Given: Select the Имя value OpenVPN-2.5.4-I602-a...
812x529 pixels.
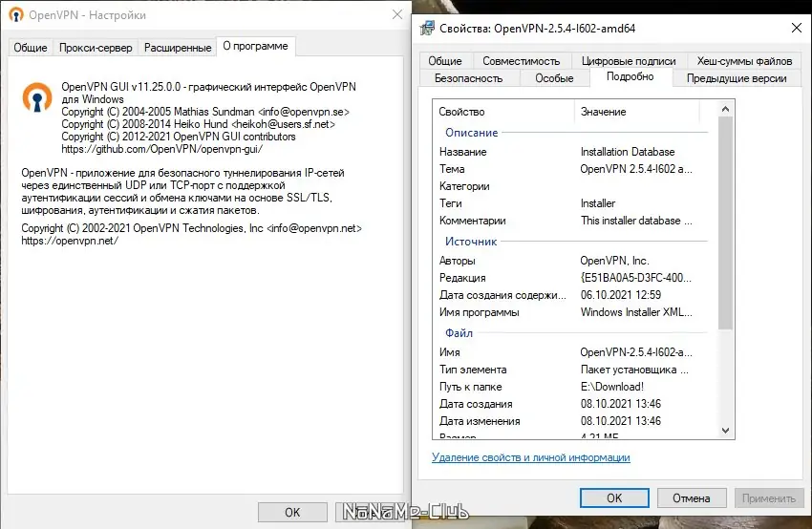Looking at the screenshot, I should (636, 352).
